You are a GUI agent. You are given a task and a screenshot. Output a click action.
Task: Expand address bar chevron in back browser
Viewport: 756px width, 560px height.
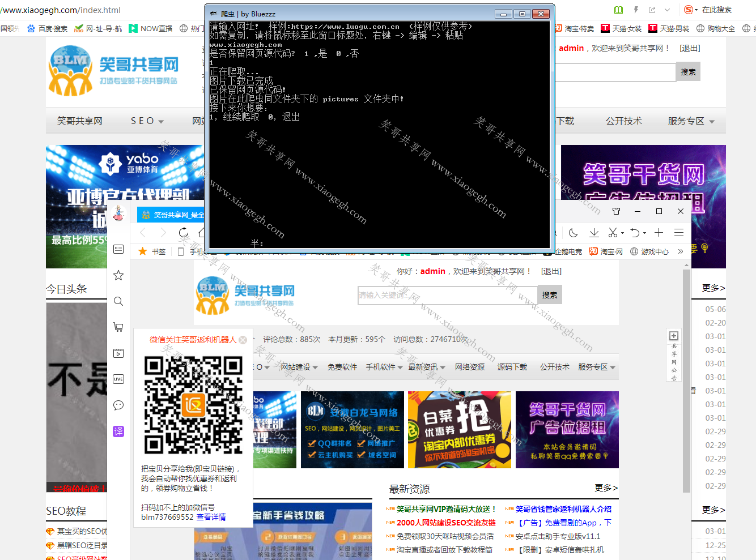667,10
